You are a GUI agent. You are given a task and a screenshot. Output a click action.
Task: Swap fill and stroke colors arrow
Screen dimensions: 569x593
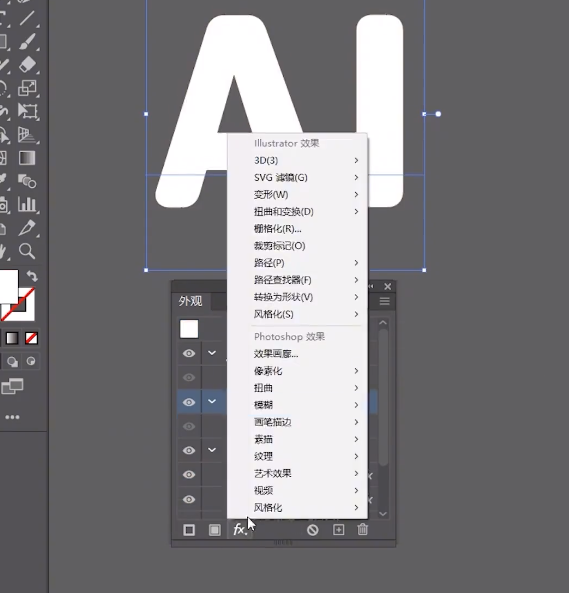pos(32,276)
